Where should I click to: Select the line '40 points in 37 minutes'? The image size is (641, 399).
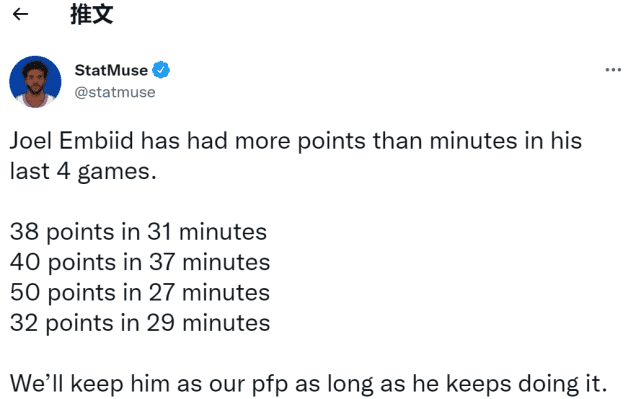[140, 262]
